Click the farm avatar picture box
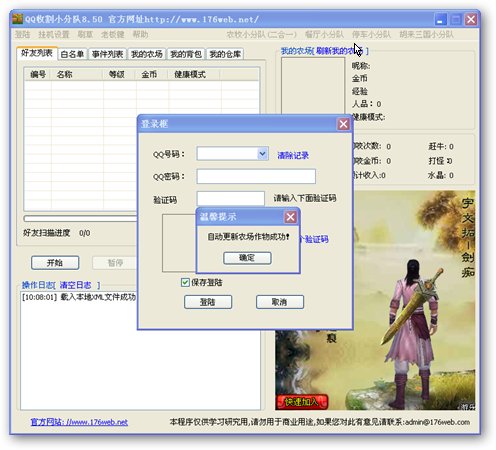This screenshot has height=450, width=496. pyautogui.click(x=313, y=86)
